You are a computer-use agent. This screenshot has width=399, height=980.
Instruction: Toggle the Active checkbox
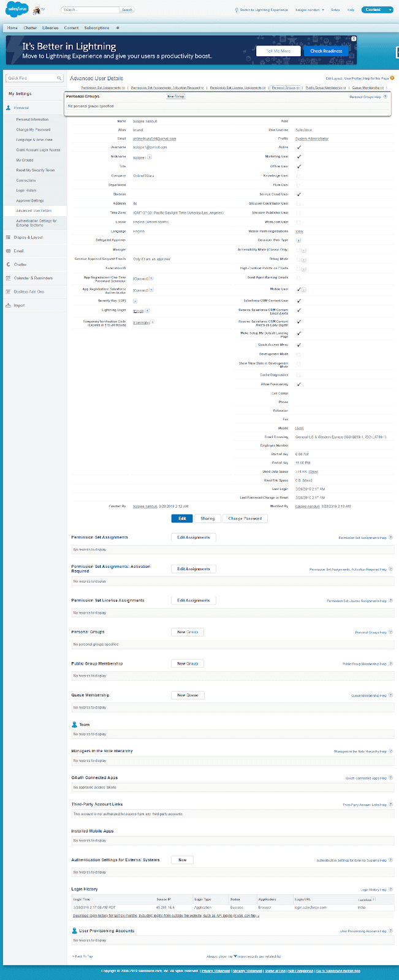[x=298, y=148]
